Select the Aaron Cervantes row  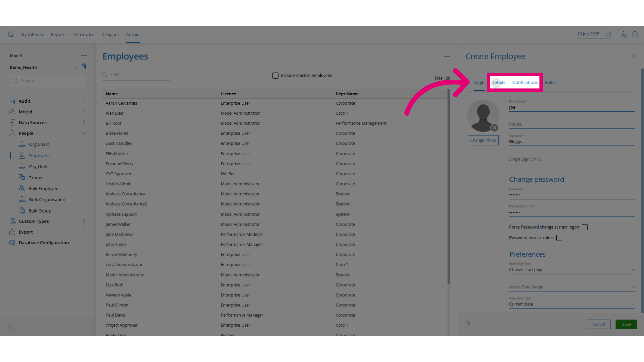pos(275,103)
